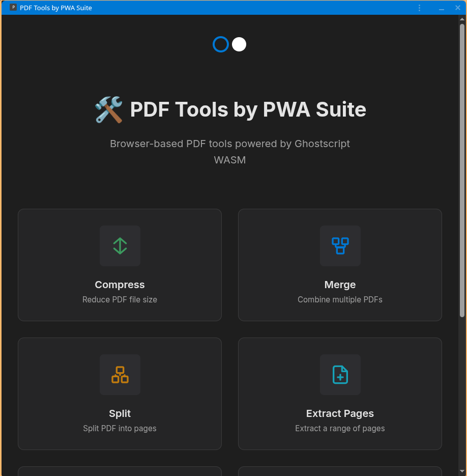
Task: Open the Extract Pages card
Action: pos(340,394)
